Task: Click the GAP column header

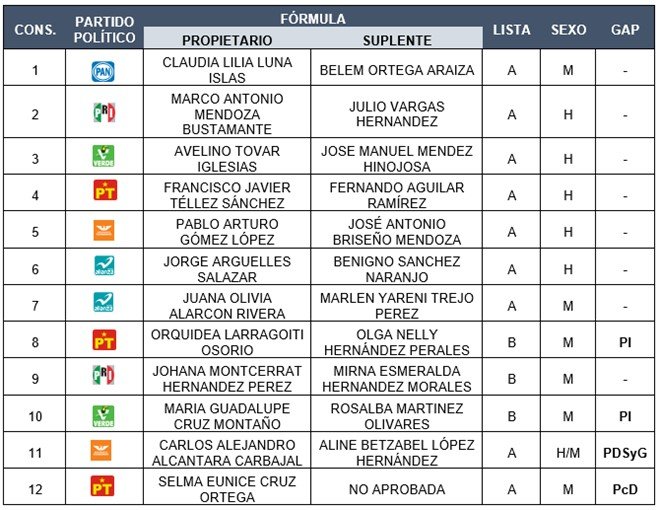Action: click(625, 29)
